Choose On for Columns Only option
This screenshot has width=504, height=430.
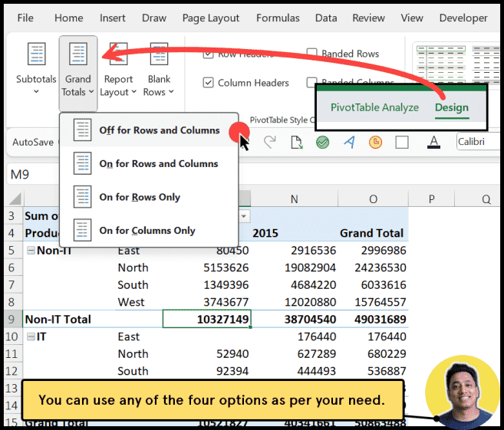tap(147, 231)
